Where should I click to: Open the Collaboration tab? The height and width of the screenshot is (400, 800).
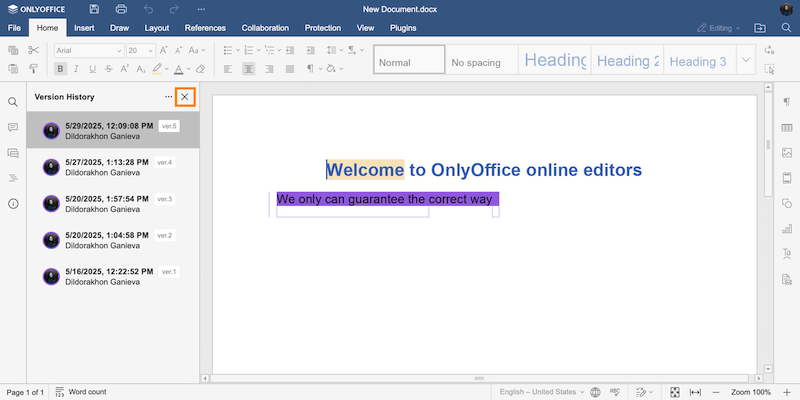click(x=265, y=28)
